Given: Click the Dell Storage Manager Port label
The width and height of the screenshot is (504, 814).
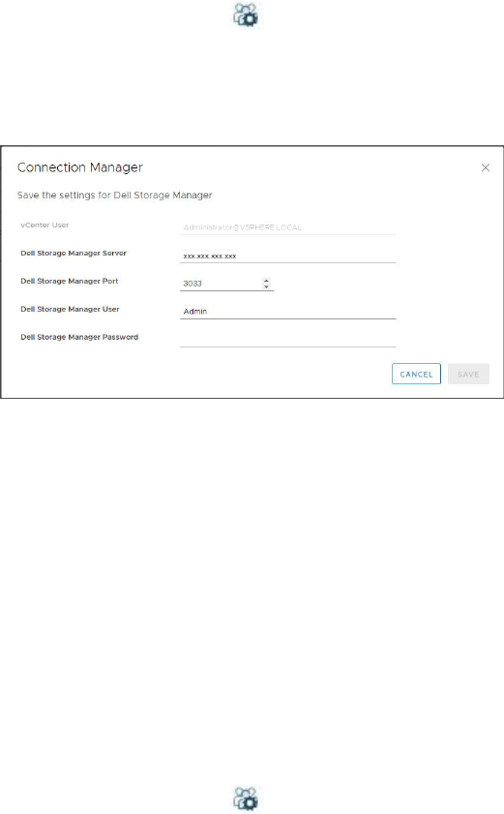Looking at the screenshot, I should pos(69,281).
